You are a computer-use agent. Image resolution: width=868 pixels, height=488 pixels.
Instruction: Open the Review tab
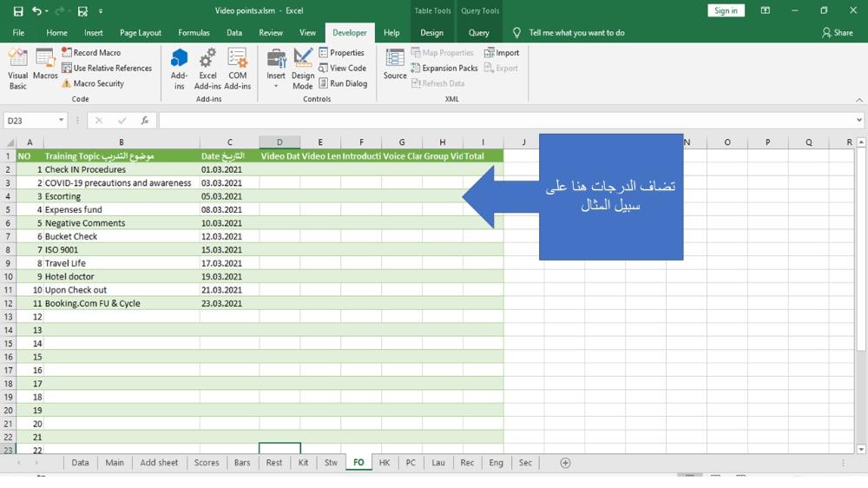click(x=271, y=33)
